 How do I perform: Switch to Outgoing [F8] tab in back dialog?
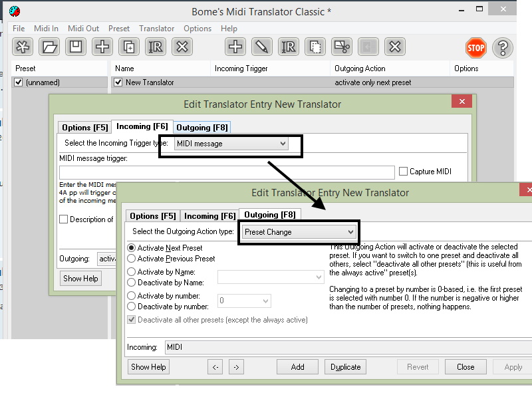[x=202, y=128]
